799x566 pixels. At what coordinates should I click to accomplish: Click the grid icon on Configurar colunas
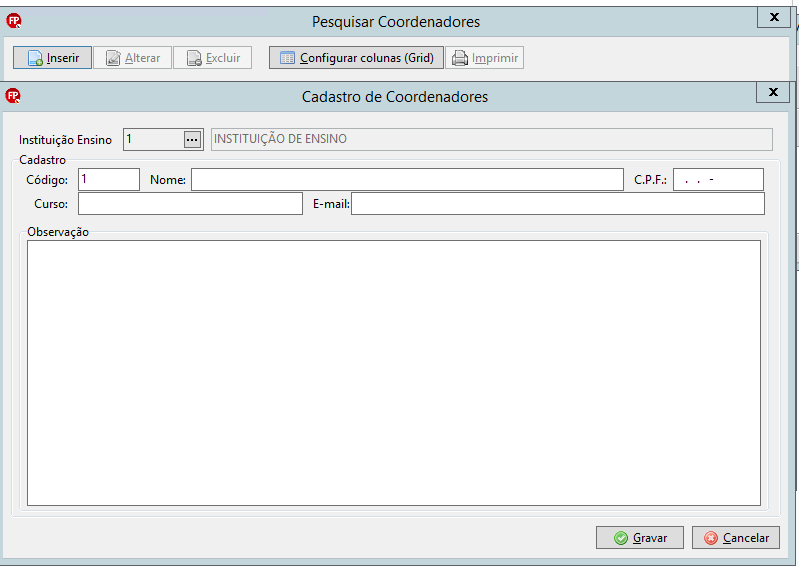287,58
